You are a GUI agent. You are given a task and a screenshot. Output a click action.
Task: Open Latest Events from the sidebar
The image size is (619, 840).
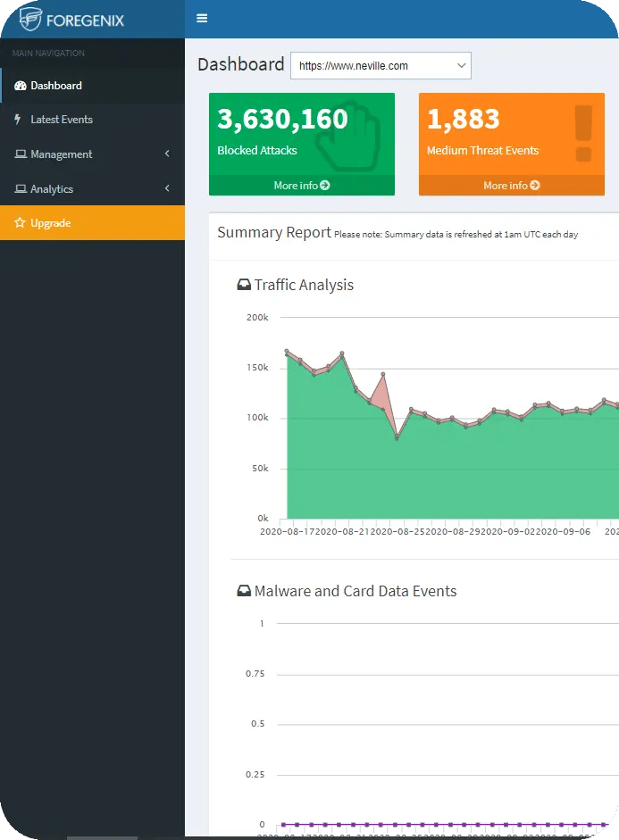pos(61,120)
